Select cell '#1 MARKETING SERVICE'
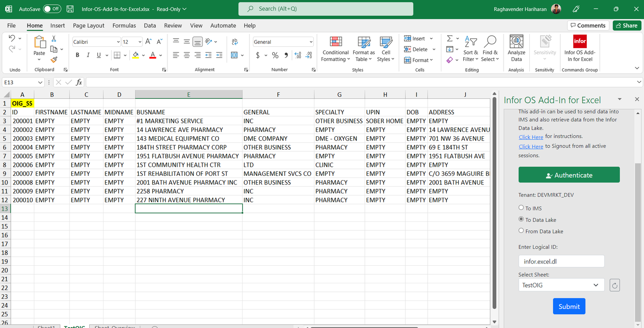Viewport: 644px width, 328px height. pos(189,121)
